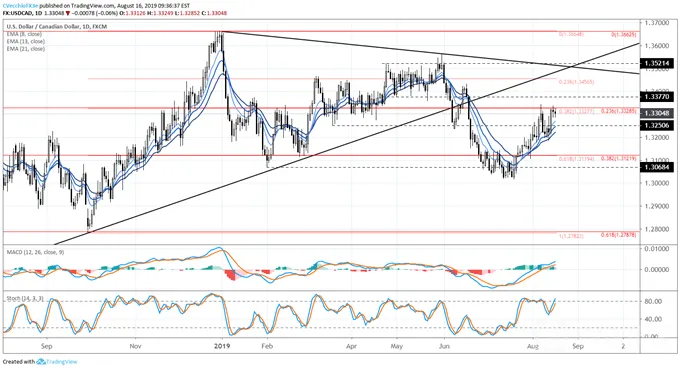The height and width of the screenshot is (369, 680).
Task: Click the 1.32506 price label
Action: (657, 126)
